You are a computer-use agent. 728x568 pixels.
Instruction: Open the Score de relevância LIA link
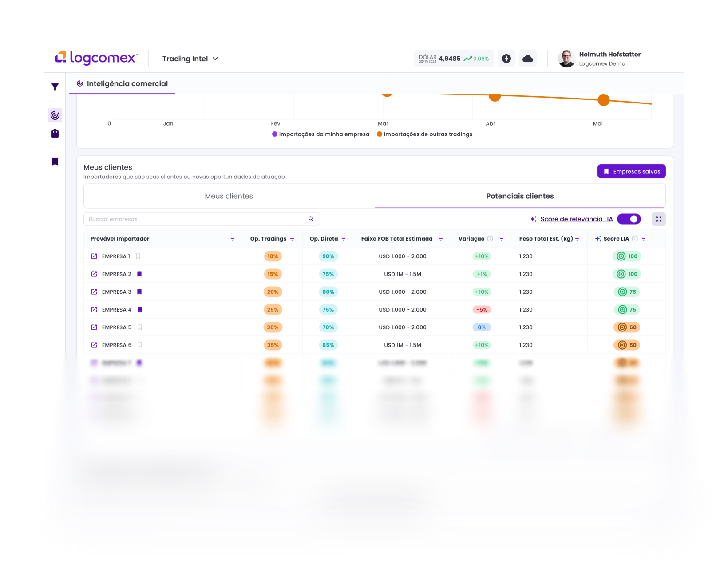point(576,219)
